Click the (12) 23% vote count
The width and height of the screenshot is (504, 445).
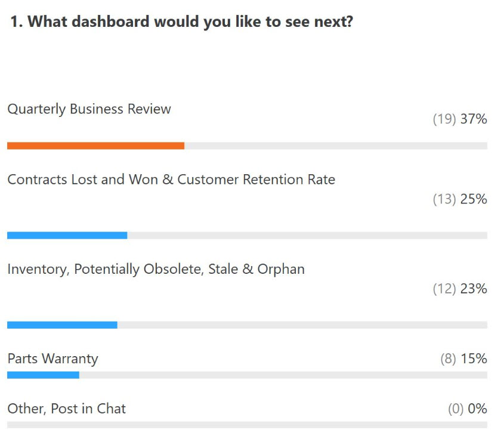coord(460,289)
